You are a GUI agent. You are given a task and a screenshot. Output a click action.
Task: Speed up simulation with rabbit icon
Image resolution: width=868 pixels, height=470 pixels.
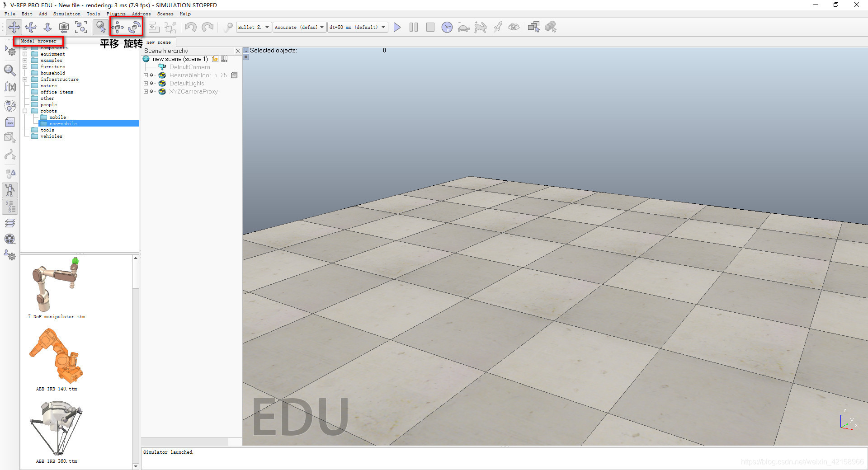[x=481, y=27]
